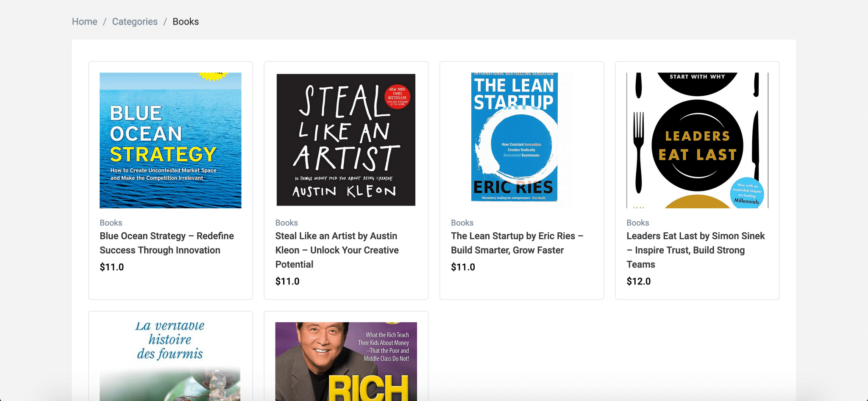Select Books category label under Steal Like an Artist
The width and height of the screenshot is (868, 401).
coord(287,223)
